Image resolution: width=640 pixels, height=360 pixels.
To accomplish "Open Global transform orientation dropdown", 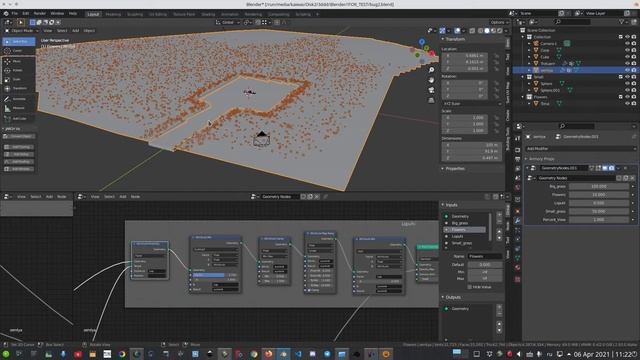I will coord(228,22).
